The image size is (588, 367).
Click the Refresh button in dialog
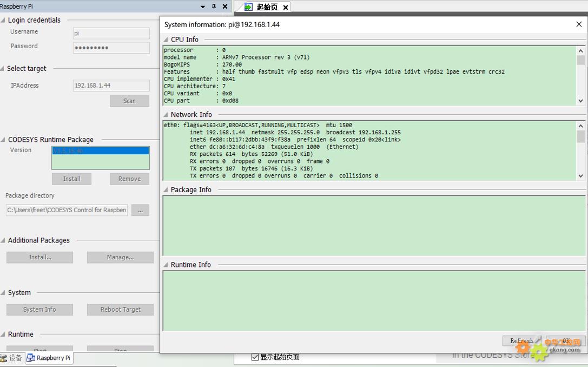(x=521, y=340)
